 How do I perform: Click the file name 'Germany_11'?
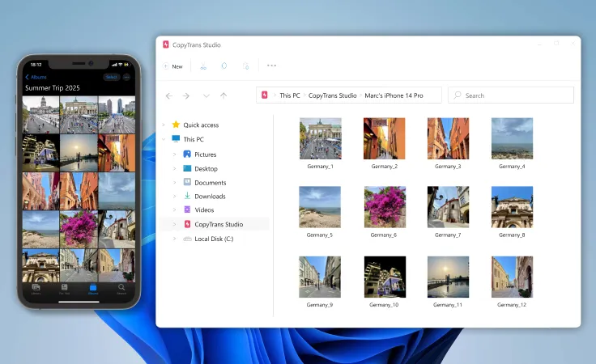point(448,305)
